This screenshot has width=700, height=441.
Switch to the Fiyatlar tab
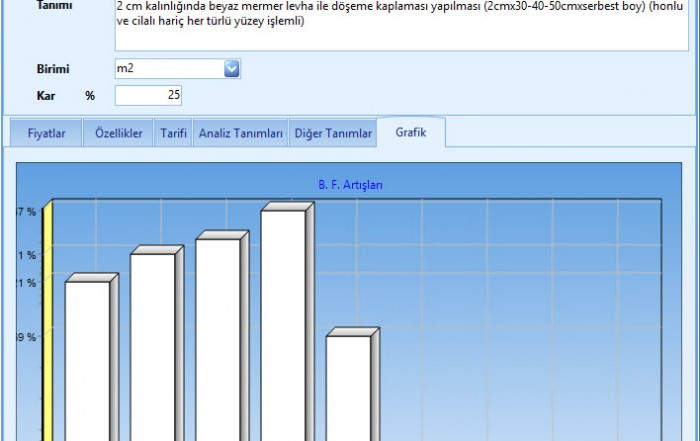point(47,133)
